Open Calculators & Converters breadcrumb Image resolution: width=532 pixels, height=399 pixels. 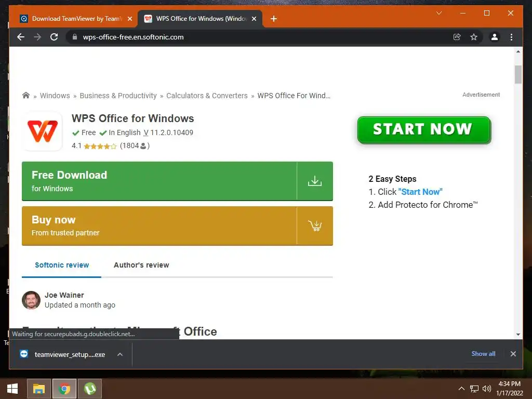click(207, 96)
